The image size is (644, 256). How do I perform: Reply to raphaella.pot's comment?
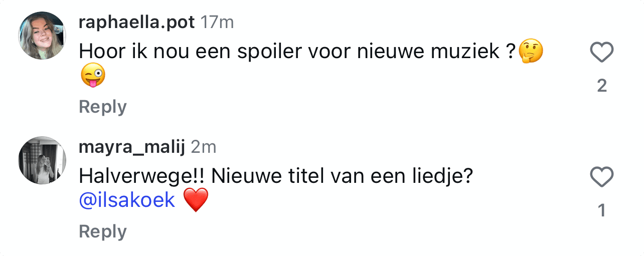pyautogui.click(x=103, y=107)
